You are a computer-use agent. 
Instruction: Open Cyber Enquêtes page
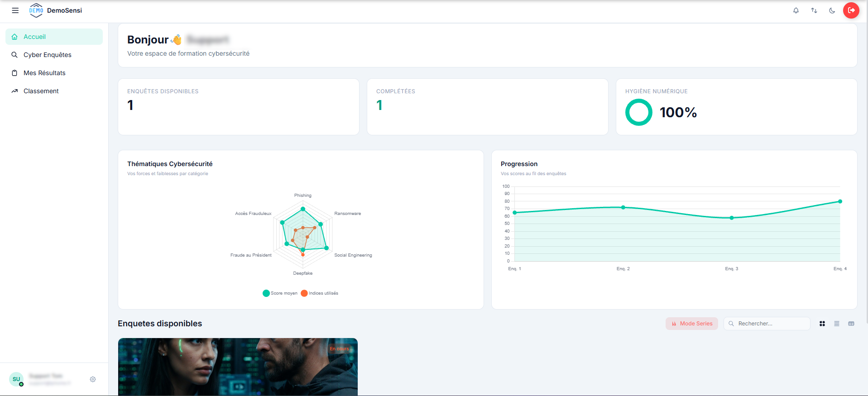[54, 55]
